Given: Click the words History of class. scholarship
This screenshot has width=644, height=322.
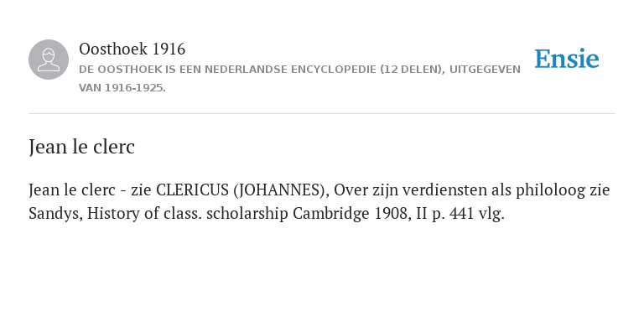Looking at the screenshot, I should click(x=188, y=214).
